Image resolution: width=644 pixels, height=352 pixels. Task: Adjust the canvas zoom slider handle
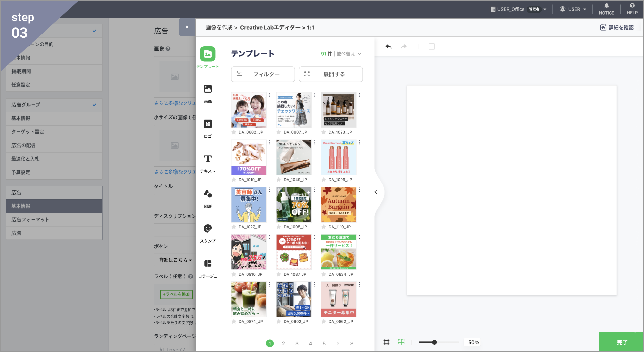click(x=434, y=342)
